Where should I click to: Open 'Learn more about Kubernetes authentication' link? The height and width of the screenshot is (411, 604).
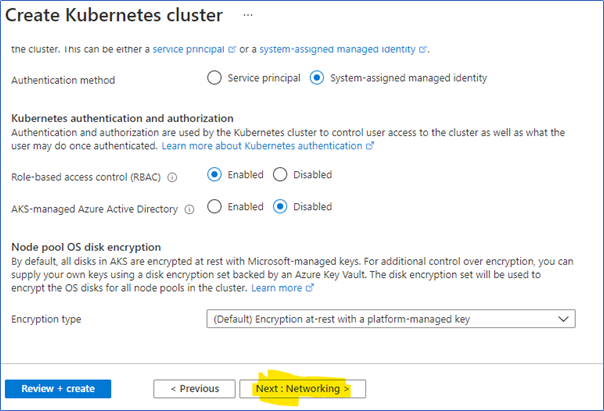(x=263, y=146)
